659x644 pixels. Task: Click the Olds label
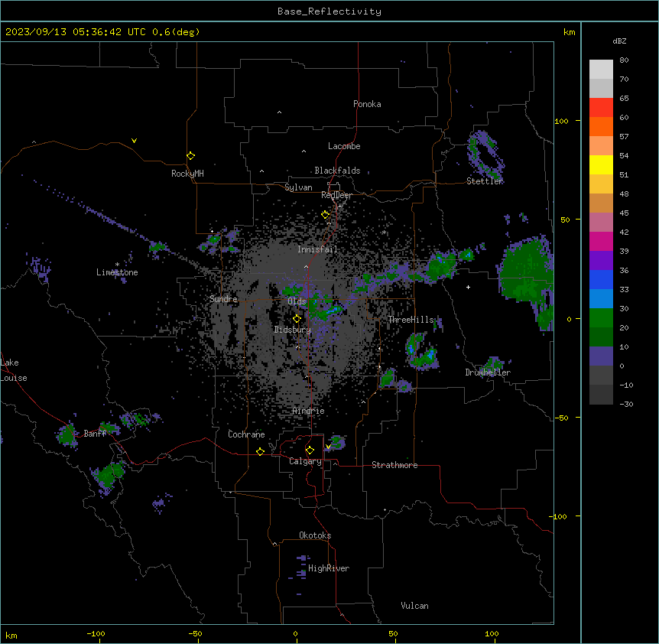point(297,301)
